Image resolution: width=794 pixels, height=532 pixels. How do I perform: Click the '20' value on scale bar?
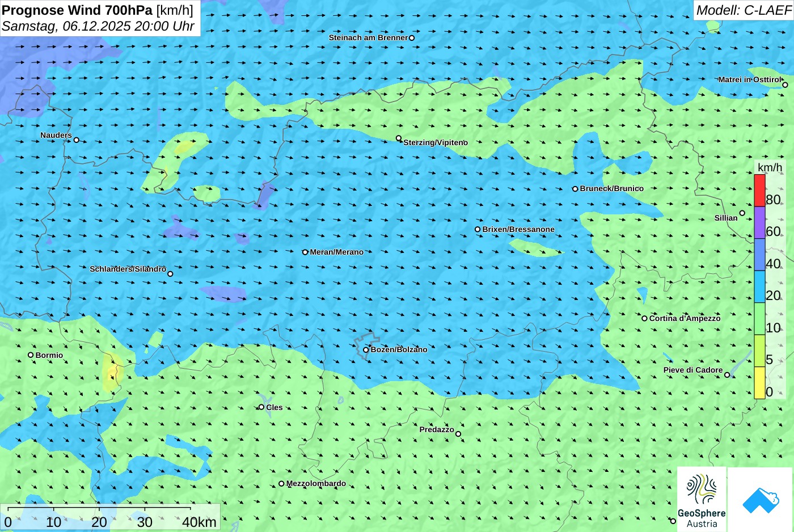99,522
